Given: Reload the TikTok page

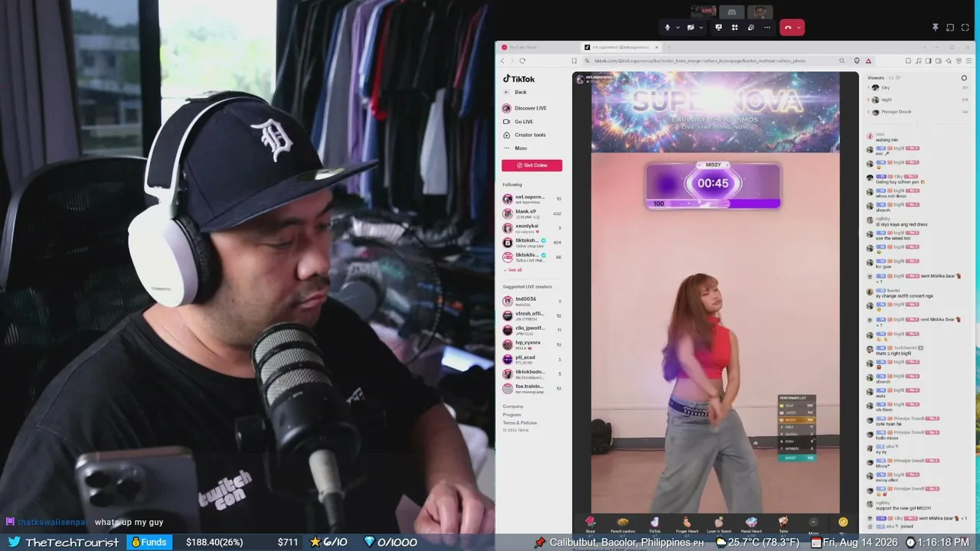Looking at the screenshot, I should click(x=522, y=60).
